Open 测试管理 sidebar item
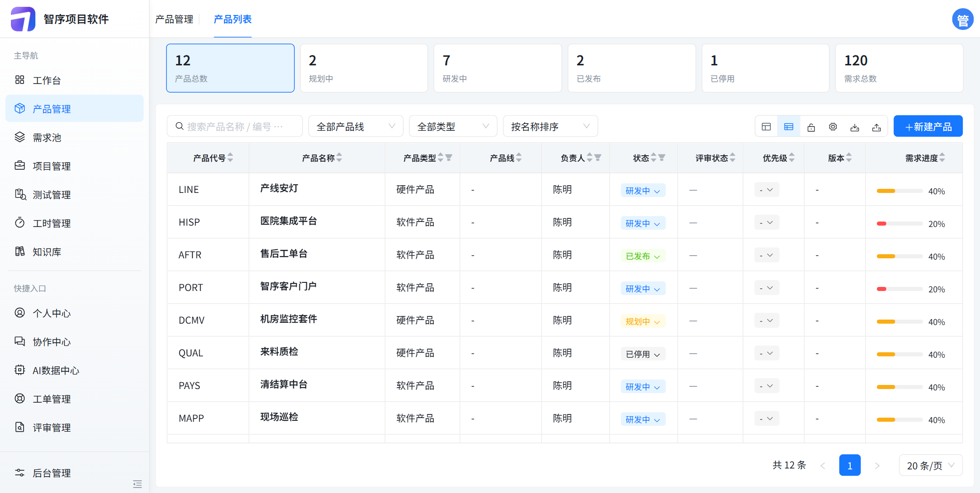 pyautogui.click(x=74, y=195)
